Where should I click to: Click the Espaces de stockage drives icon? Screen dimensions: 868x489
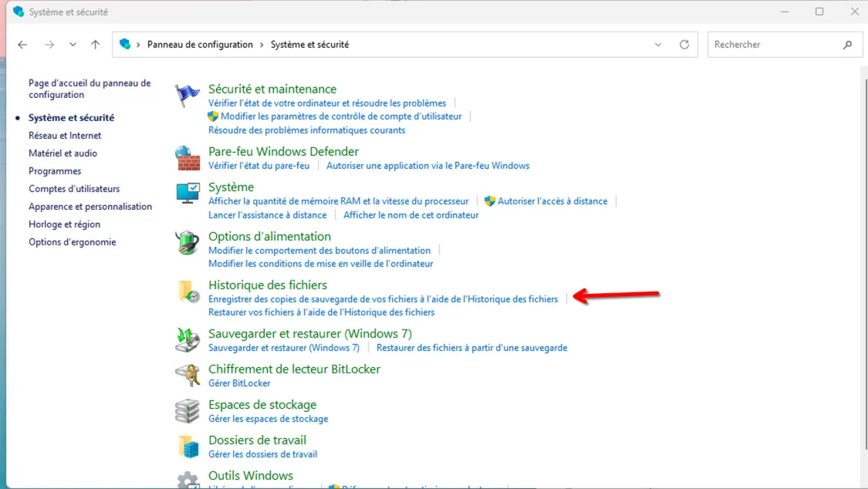[187, 411]
